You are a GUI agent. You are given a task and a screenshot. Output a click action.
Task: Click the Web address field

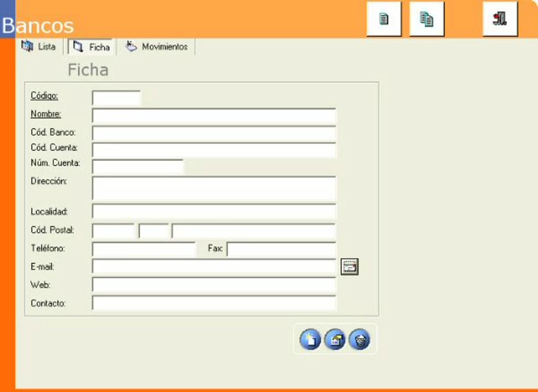214,285
